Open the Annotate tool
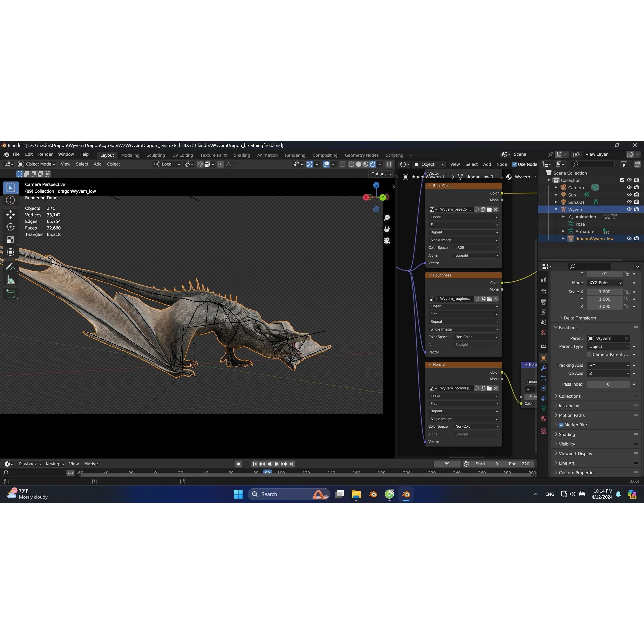The image size is (644, 644). click(11, 266)
